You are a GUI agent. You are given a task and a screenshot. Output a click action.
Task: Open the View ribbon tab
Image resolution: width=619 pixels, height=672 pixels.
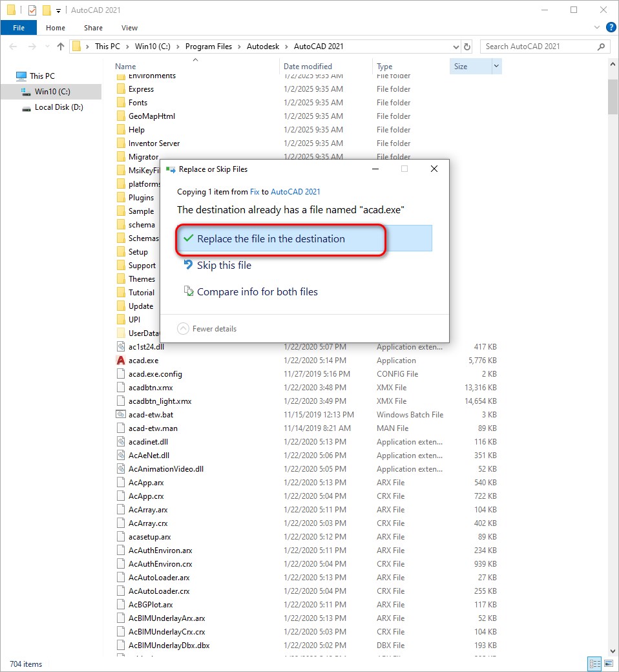(x=129, y=28)
